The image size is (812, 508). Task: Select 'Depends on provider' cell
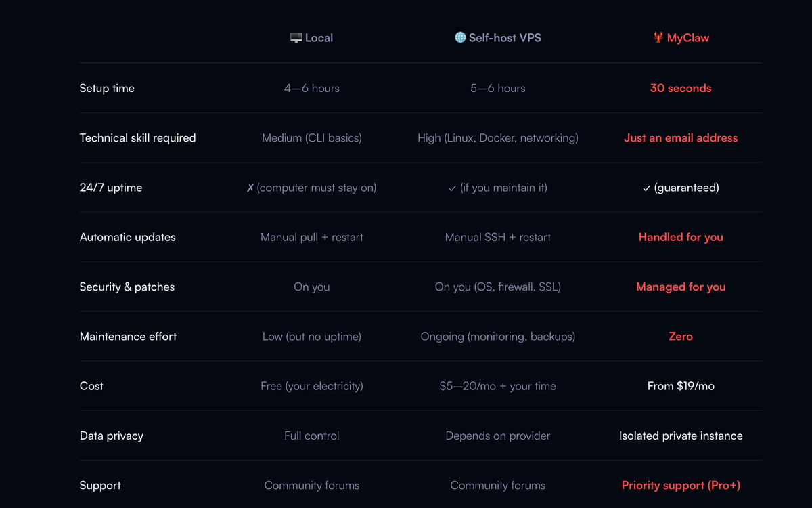498,436
